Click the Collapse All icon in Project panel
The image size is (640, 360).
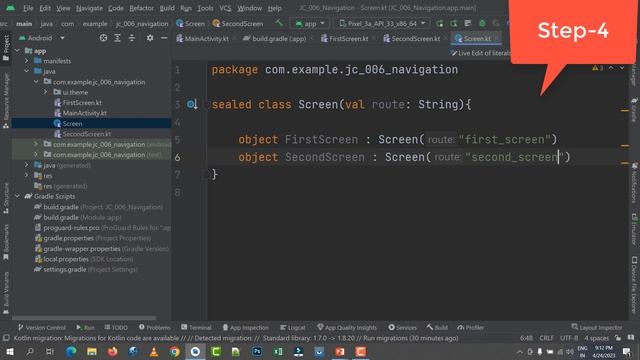[x=132, y=38]
